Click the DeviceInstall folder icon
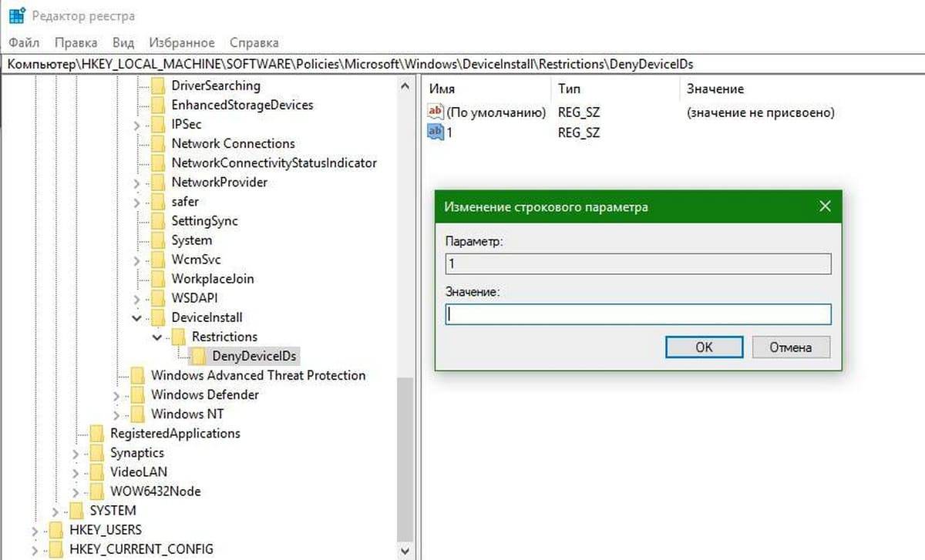 coord(158,317)
